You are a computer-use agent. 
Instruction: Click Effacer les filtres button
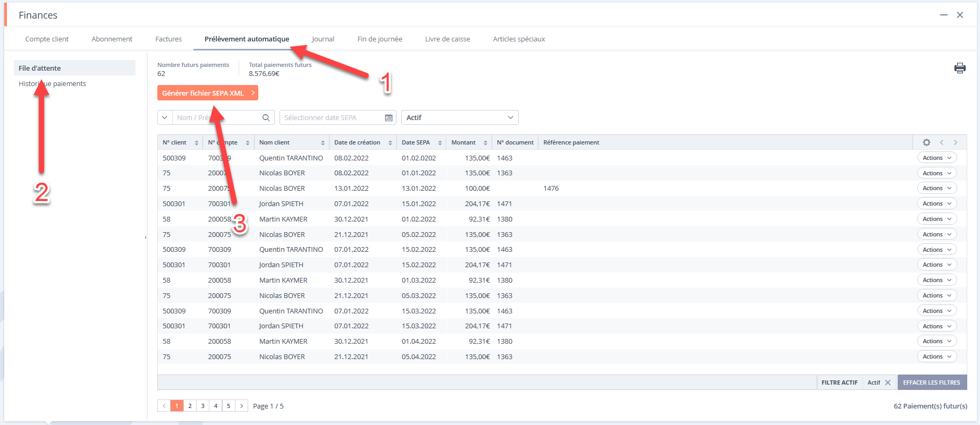932,382
